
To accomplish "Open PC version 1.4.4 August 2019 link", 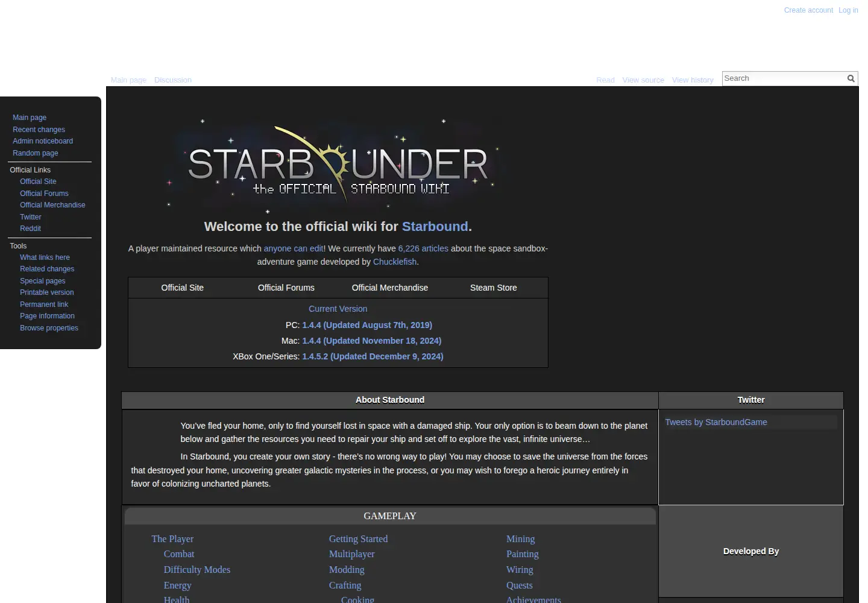I will pos(367,325).
